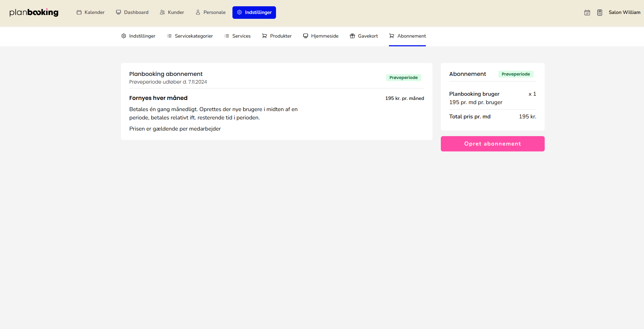Image resolution: width=644 pixels, height=329 pixels.
Task: Go to the Dashboard page
Action: (x=132, y=13)
